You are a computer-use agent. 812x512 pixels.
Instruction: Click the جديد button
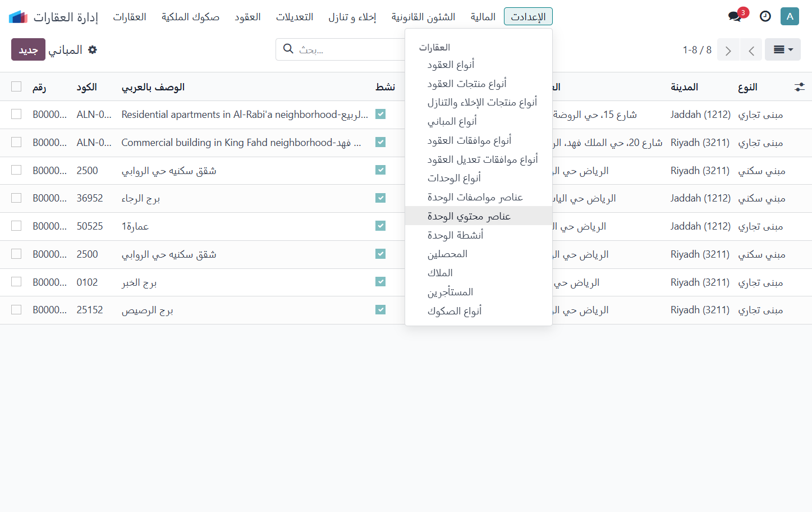[28, 50]
